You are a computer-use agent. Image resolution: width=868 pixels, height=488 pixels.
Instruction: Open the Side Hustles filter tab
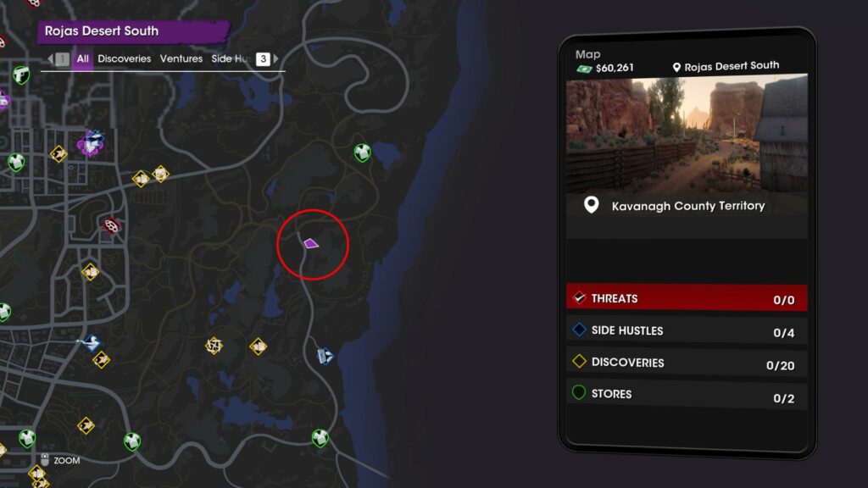[231, 58]
